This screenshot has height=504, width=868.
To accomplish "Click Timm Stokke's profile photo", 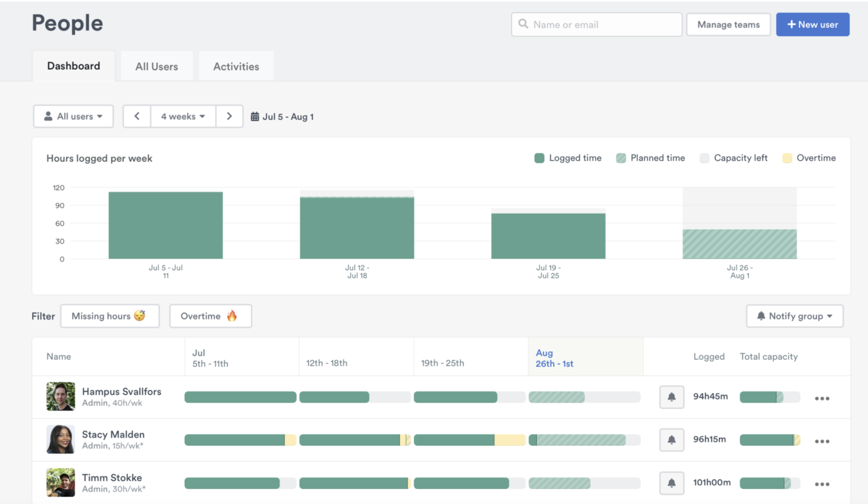I will pyautogui.click(x=60, y=483).
